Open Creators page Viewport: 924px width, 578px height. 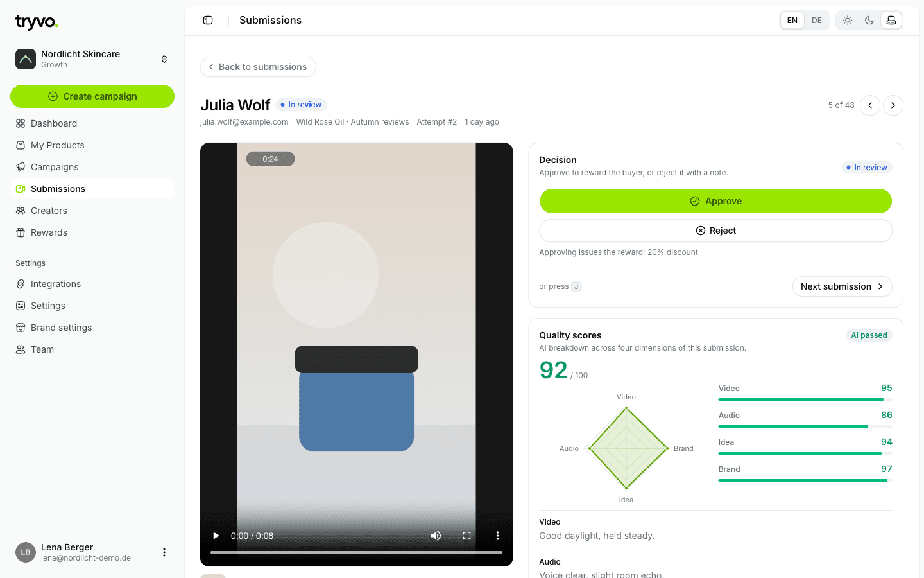[92, 211]
